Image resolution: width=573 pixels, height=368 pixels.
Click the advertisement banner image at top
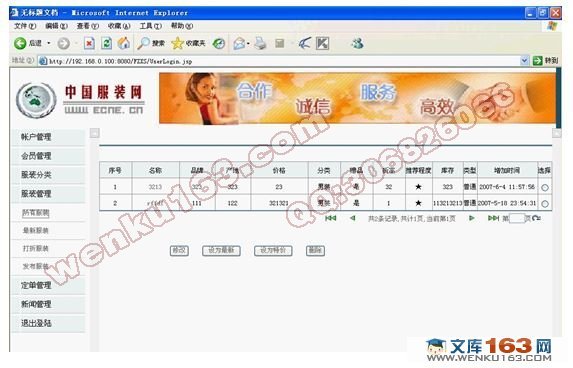point(357,98)
